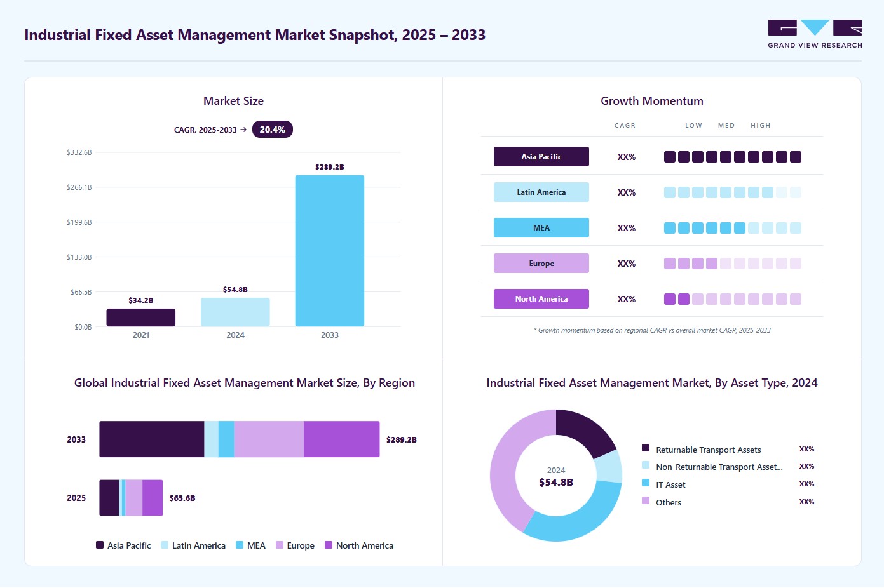Click the $289.2B label above 2033 bar

point(330,167)
